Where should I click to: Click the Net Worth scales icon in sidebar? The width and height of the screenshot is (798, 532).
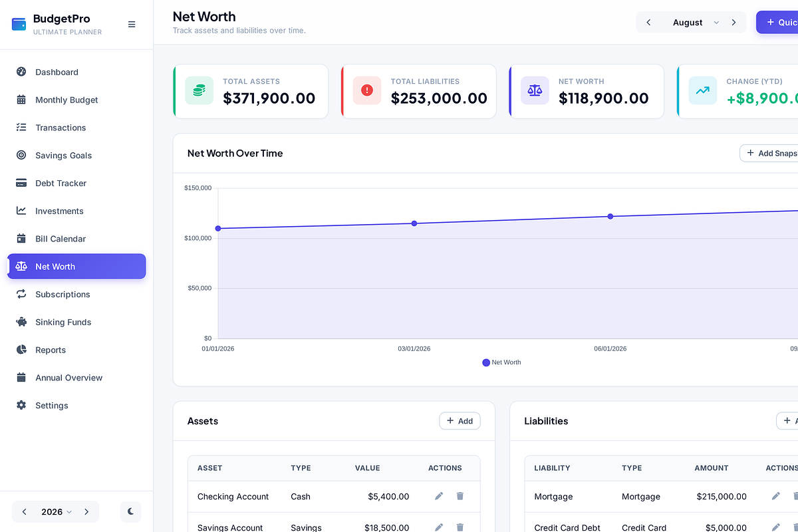pos(21,267)
